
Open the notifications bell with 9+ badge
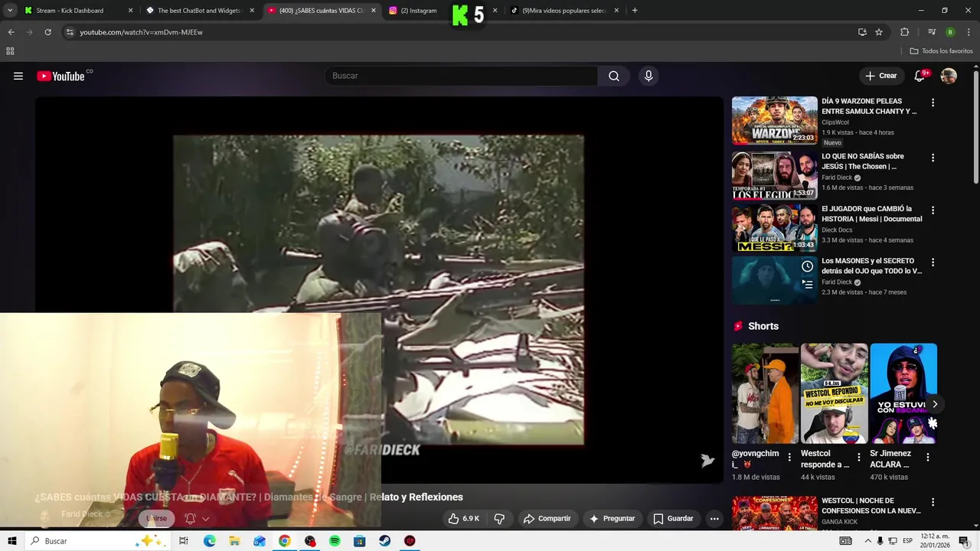point(921,76)
